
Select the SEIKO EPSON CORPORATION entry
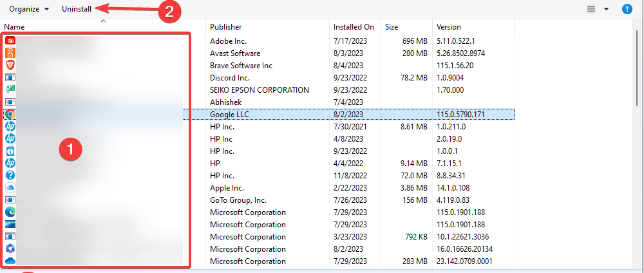(x=259, y=89)
